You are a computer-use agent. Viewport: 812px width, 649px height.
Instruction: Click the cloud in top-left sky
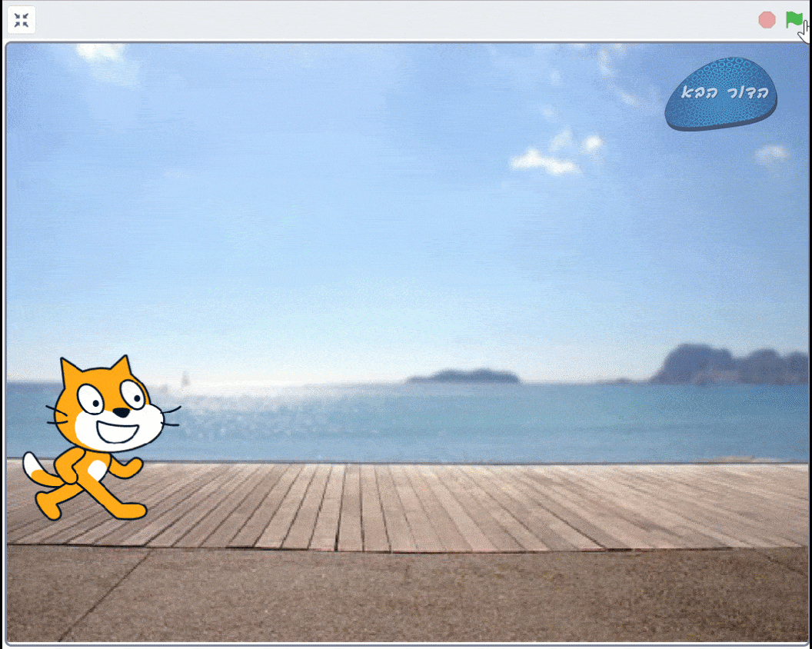tap(104, 59)
